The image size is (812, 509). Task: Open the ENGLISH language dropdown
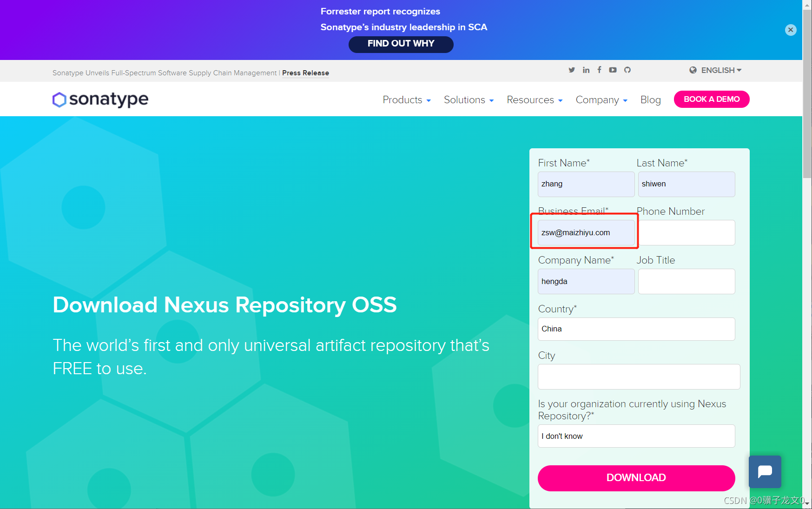pyautogui.click(x=721, y=70)
